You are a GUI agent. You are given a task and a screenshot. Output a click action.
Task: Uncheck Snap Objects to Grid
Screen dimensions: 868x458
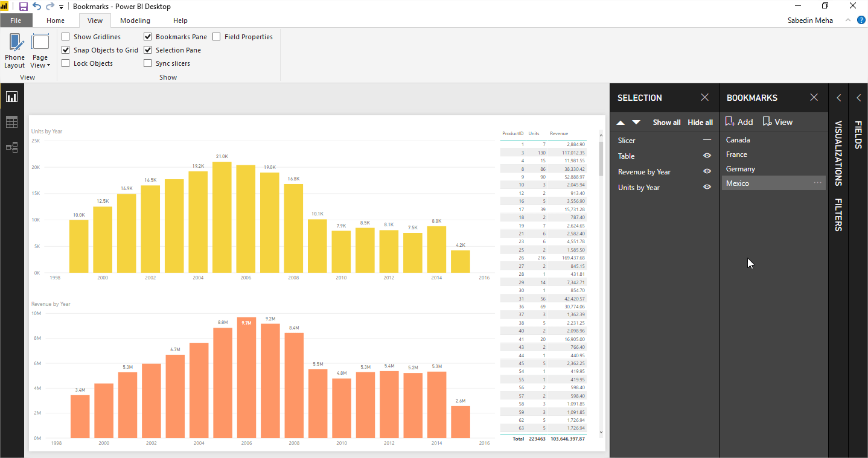pos(65,49)
